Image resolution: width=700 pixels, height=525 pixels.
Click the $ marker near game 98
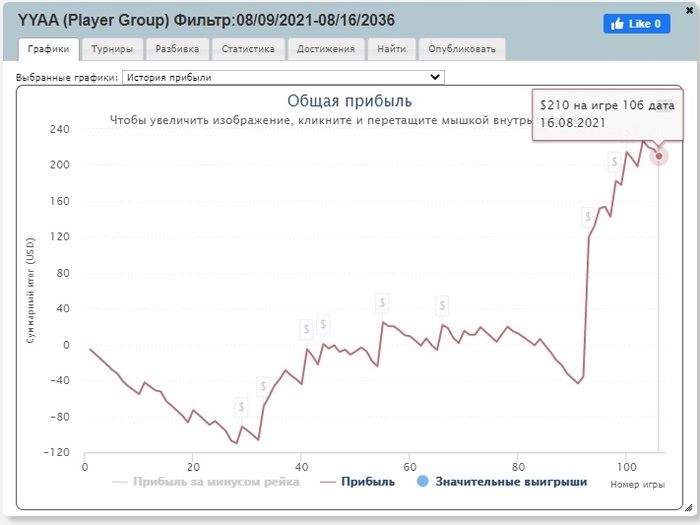coord(615,162)
